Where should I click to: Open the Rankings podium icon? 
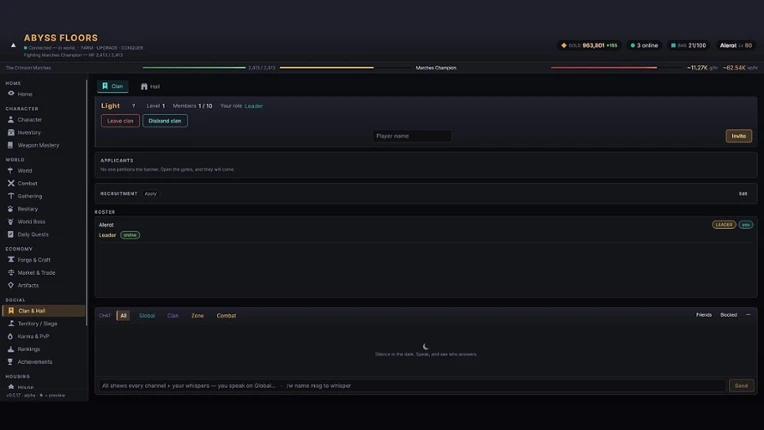[x=11, y=349]
